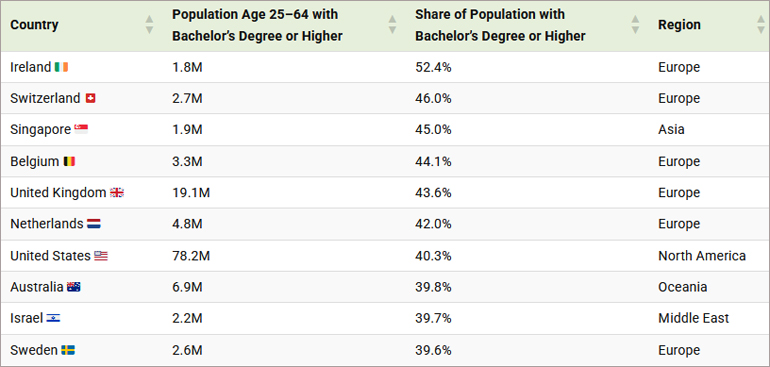The height and width of the screenshot is (367, 770).
Task: Click the United Kingdom flag icon
Action: coord(117,193)
